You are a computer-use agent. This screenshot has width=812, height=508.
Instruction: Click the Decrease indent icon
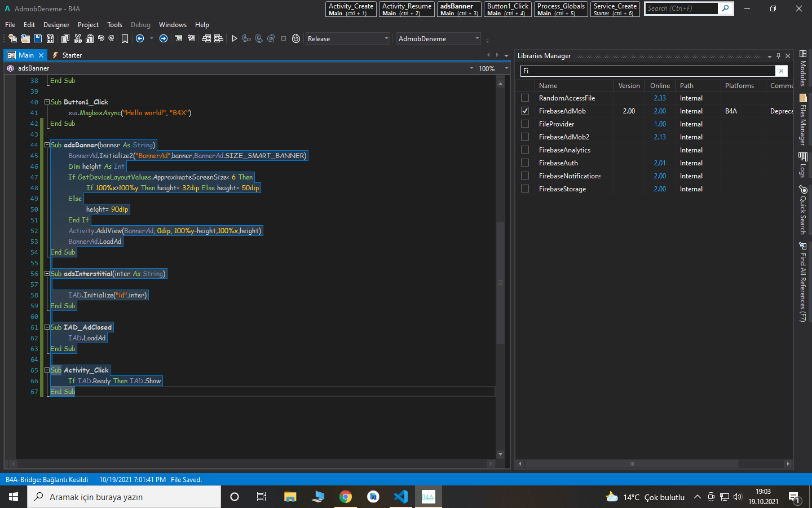[x=206, y=38]
